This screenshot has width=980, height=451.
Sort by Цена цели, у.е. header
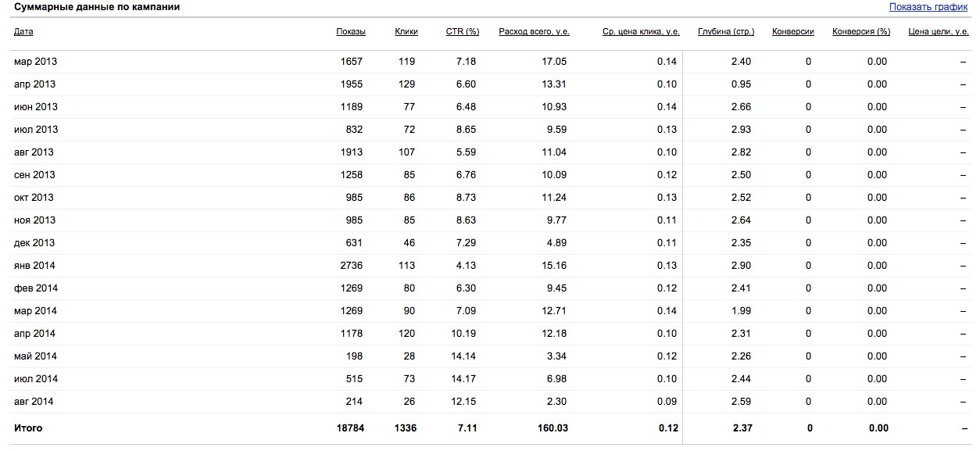[939, 32]
